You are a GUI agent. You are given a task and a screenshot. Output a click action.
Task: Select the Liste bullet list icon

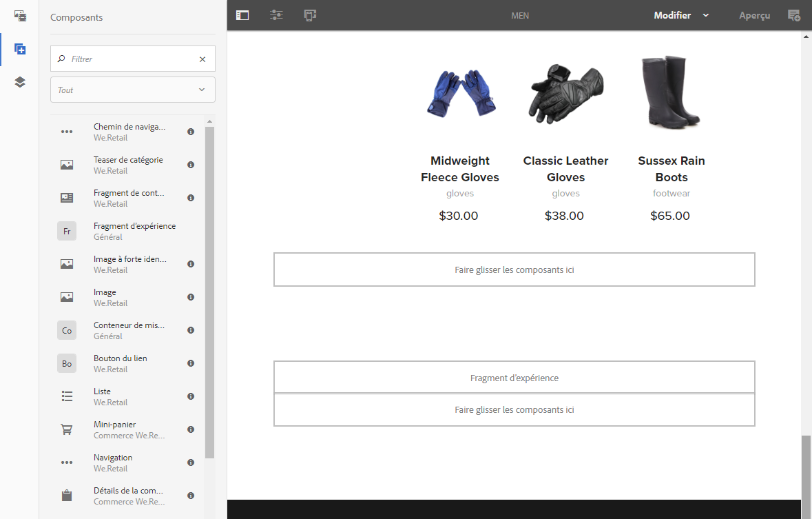click(x=67, y=396)
